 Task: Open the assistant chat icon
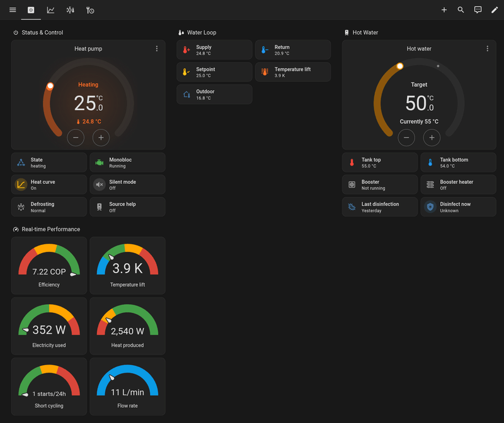coord(478,10)
